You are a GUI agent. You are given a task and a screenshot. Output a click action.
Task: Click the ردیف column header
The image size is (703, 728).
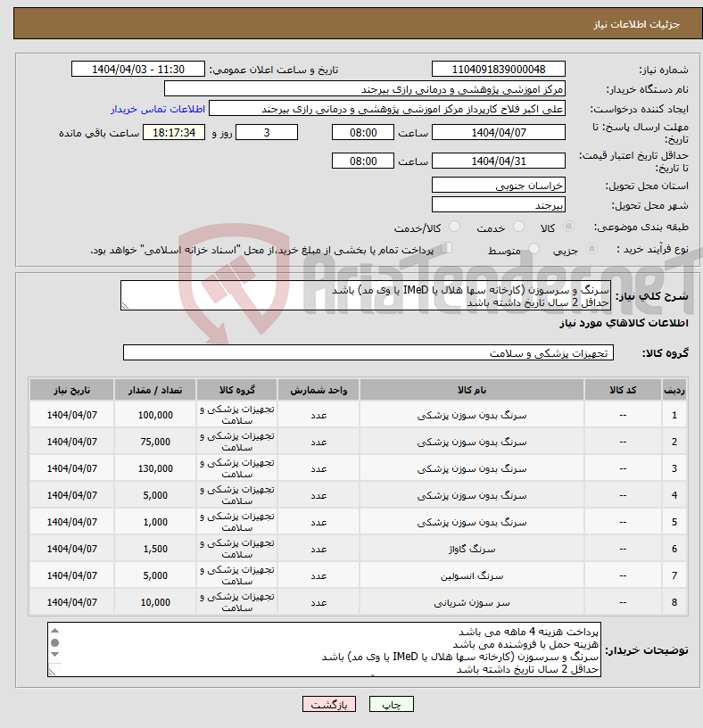click(x=674, y=390)
